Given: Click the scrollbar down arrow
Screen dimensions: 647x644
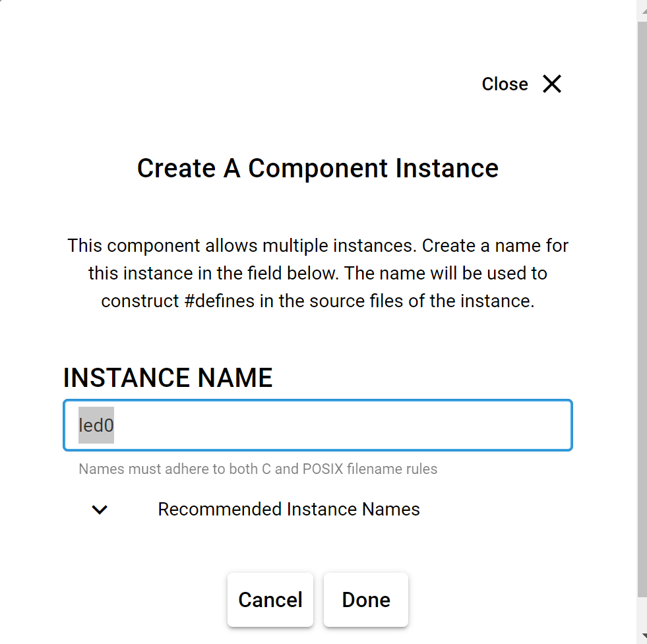Looking at the screenshot, I should coord(643,637).
